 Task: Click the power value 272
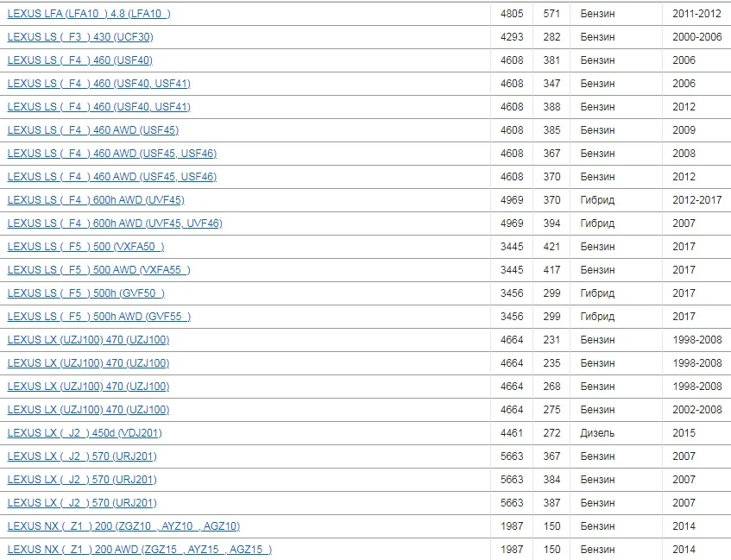(x=551, y=433)
